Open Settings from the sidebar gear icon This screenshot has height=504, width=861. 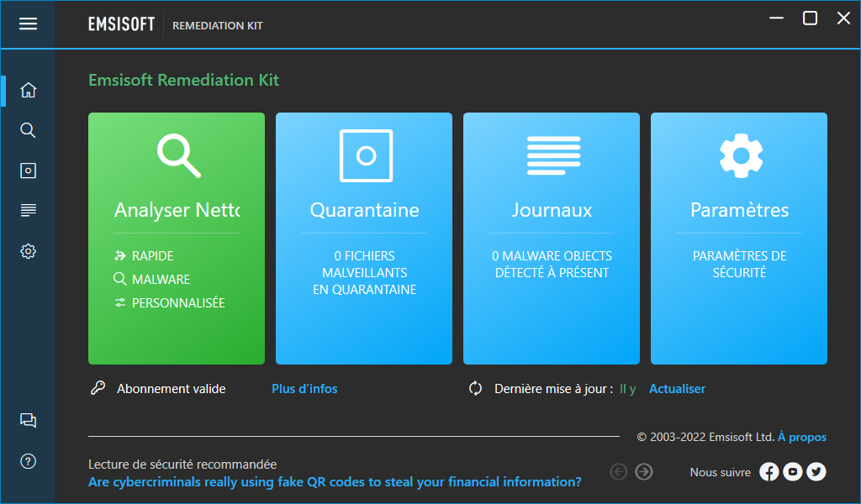(28, 251)
